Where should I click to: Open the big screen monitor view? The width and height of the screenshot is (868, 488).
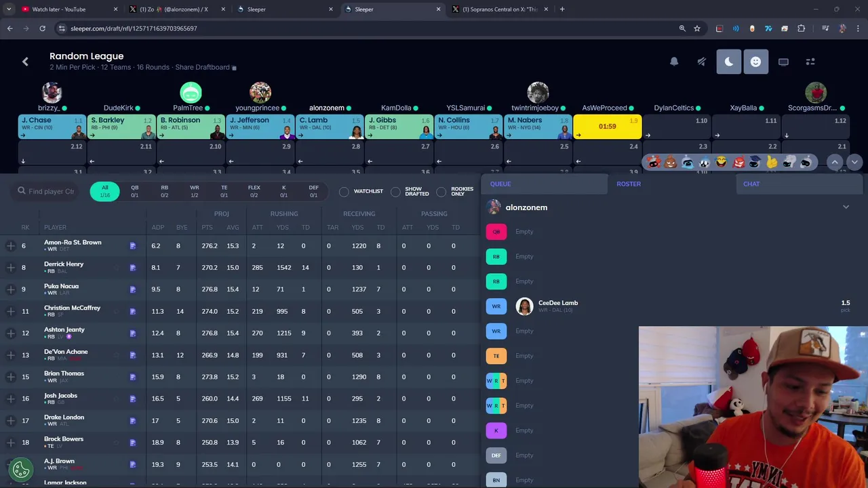[x=783, y=62]
